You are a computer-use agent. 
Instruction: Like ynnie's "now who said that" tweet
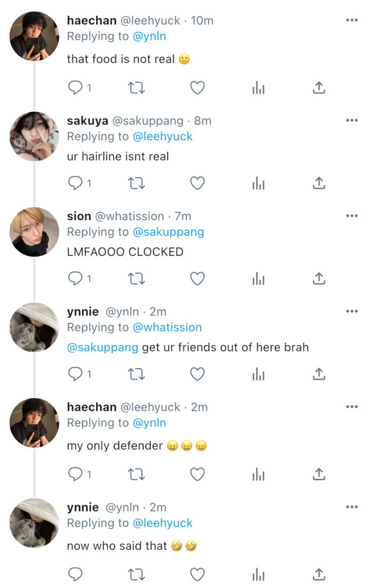(x=197, y=574)
